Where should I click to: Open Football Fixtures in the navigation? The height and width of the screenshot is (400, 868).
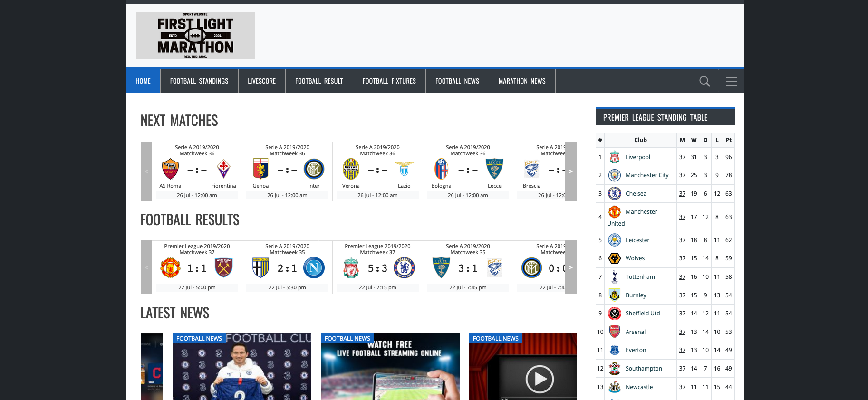389,81
